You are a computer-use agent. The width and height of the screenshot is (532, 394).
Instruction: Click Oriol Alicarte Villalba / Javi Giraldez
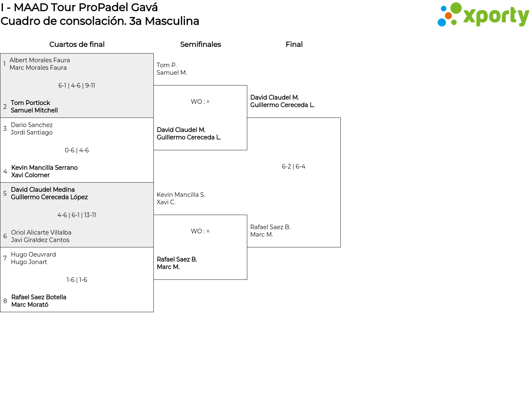point(41,236)
